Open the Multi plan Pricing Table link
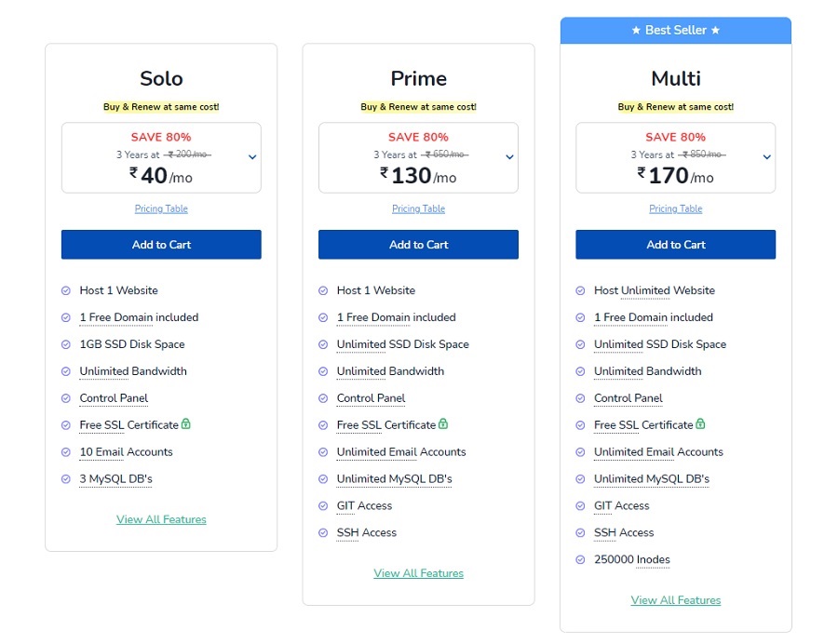 (676, 208)
